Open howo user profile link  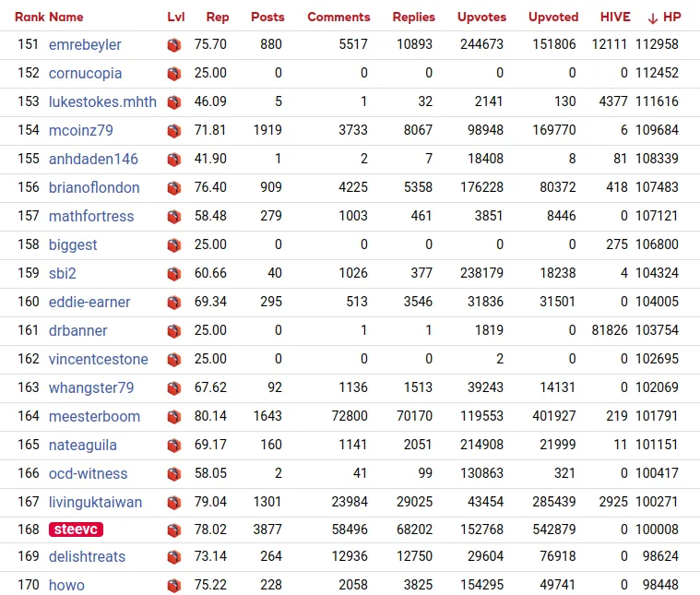pos(66,585)
